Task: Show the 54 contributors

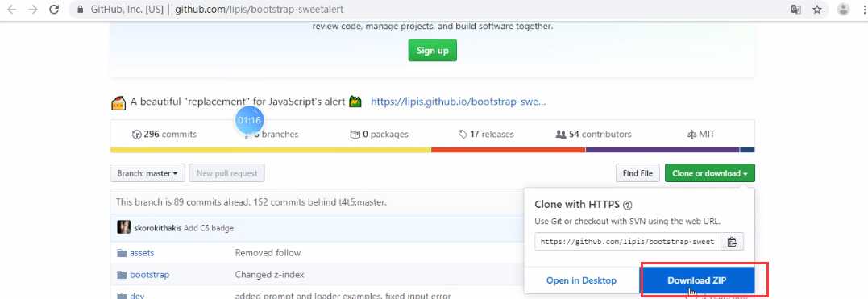Action: click(x=593, y=134)
